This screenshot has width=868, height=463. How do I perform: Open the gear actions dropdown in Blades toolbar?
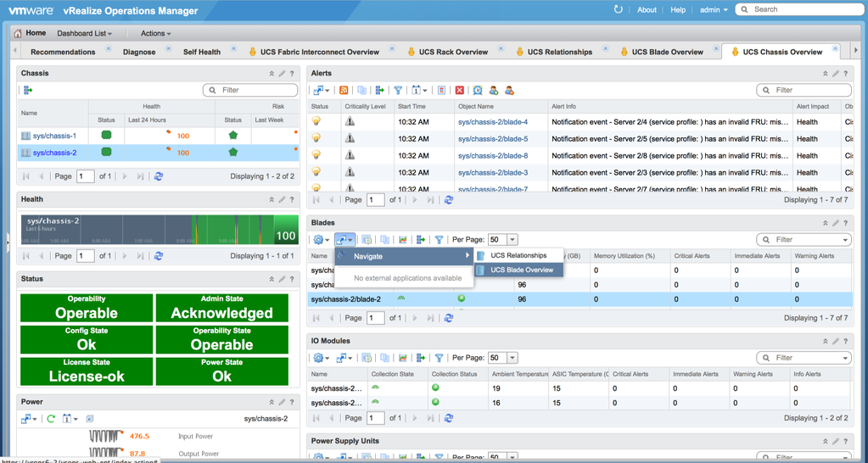click(x=322, y=239)
